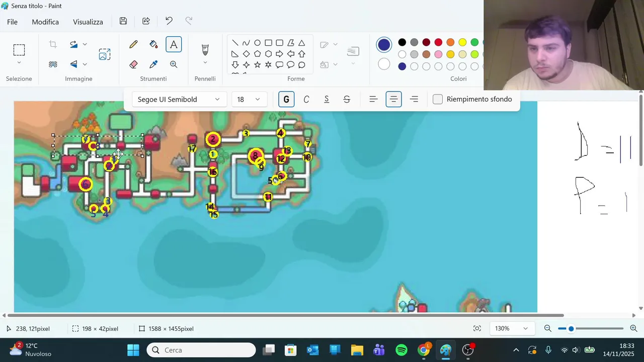Click the Share icon
The height and width of the screenshot is (362, 644).
point(146,21)
